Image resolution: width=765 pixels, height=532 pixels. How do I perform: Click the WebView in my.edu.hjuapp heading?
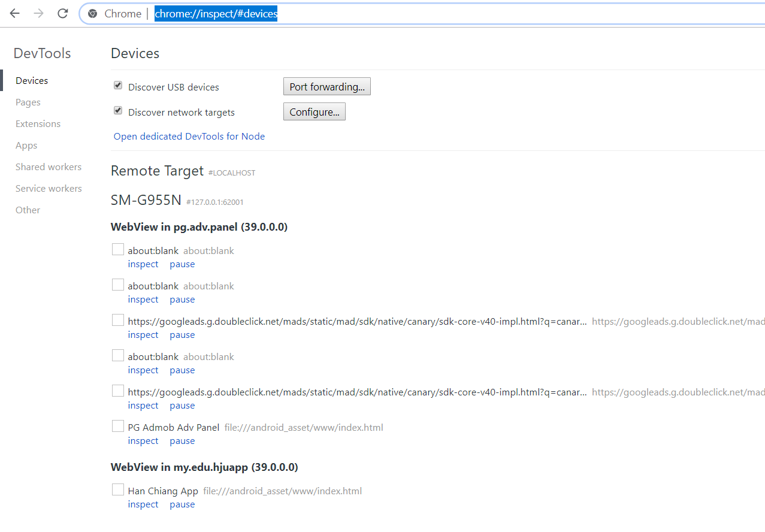pos(204,467)
